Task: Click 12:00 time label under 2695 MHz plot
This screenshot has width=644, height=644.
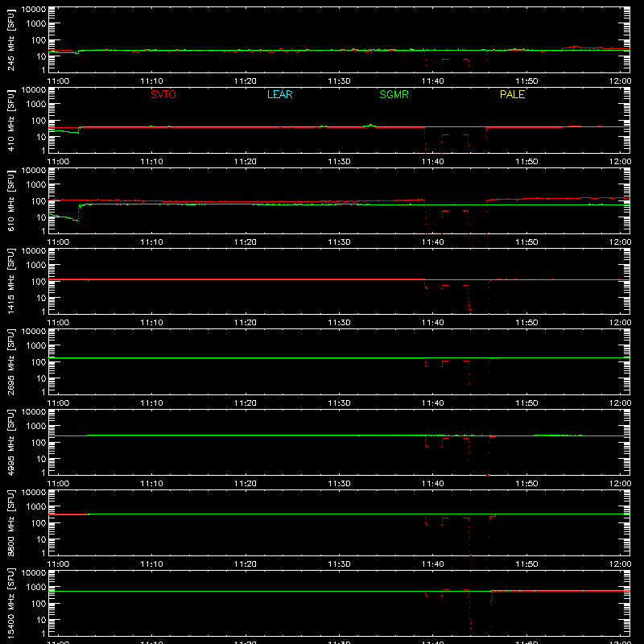Action: tap(620, 403)
